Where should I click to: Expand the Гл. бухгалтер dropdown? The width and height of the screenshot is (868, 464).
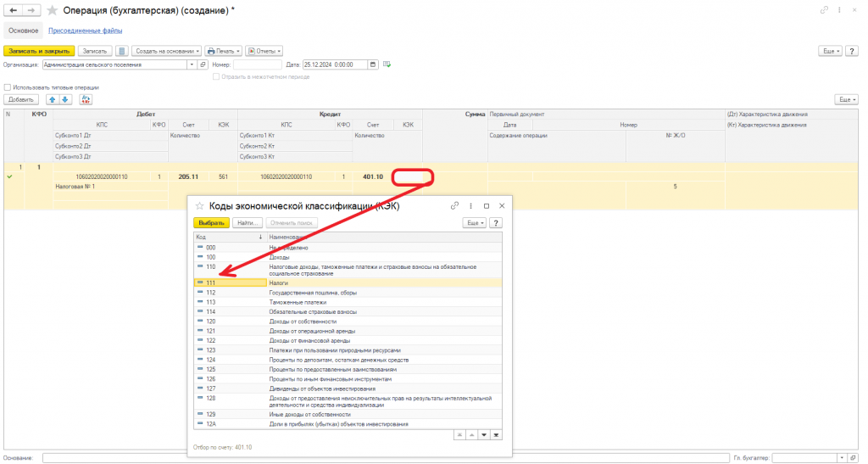(842, 458)
